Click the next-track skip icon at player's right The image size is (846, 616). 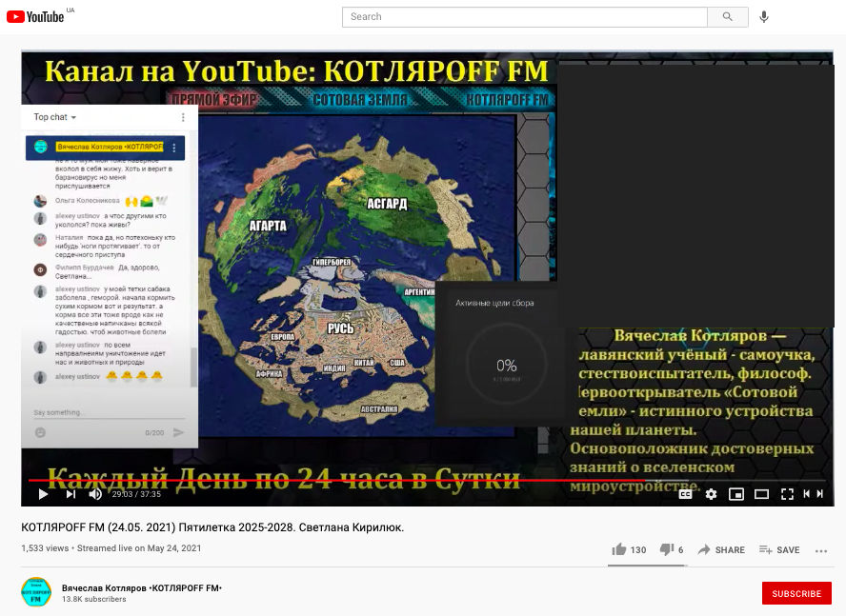[820, 493]
